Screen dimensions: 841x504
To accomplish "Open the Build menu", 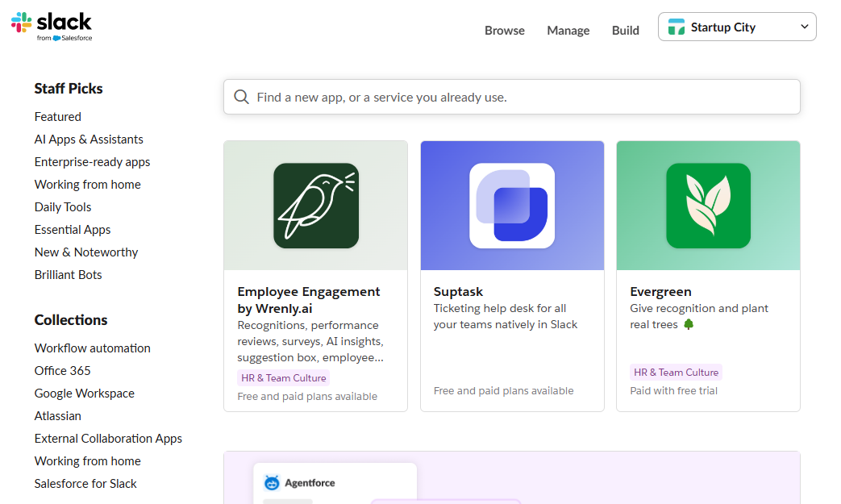I will click(626, 31).
